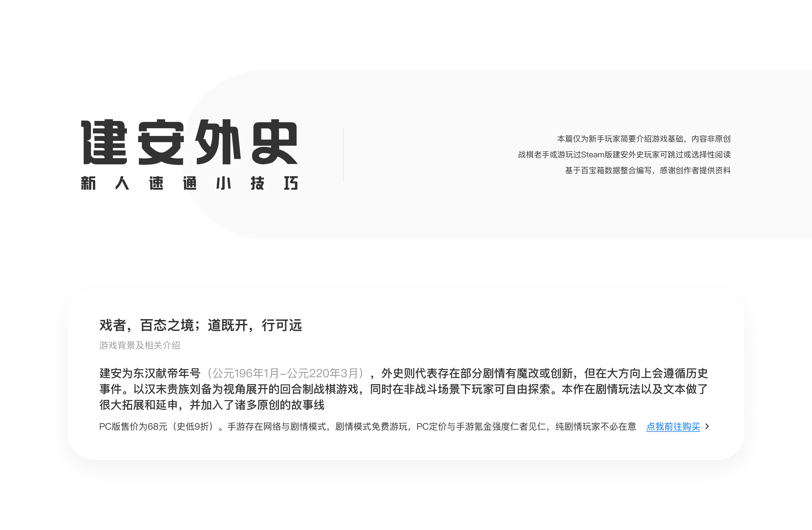The image size is (812, 530).
Task: Click the 游戏背景及相关介绍 gray caption
Action: point(140,345)
